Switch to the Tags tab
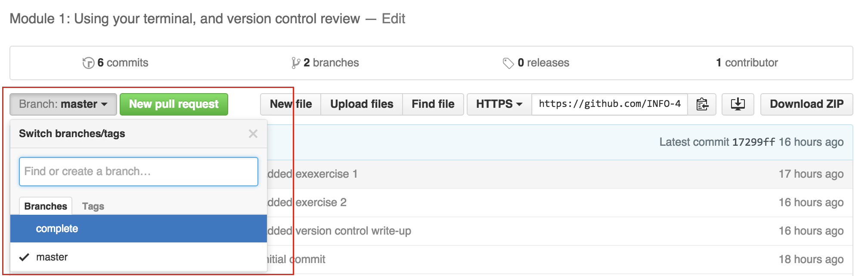Viewport: 868px width, 276px height. coord(93,206)
